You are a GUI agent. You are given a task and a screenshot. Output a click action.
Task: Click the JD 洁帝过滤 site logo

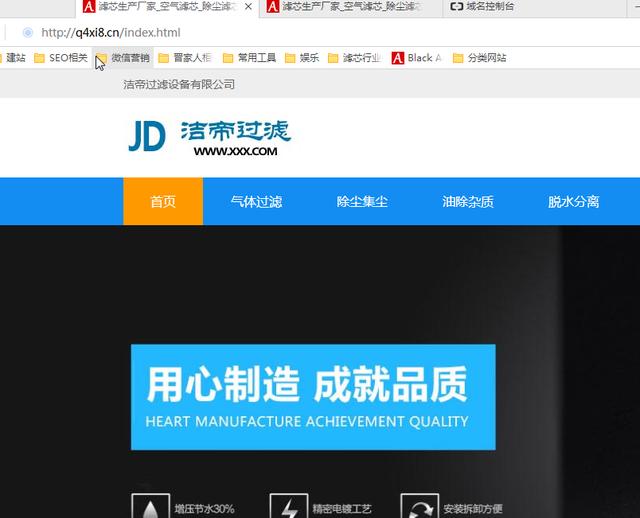tap(209, 137)
